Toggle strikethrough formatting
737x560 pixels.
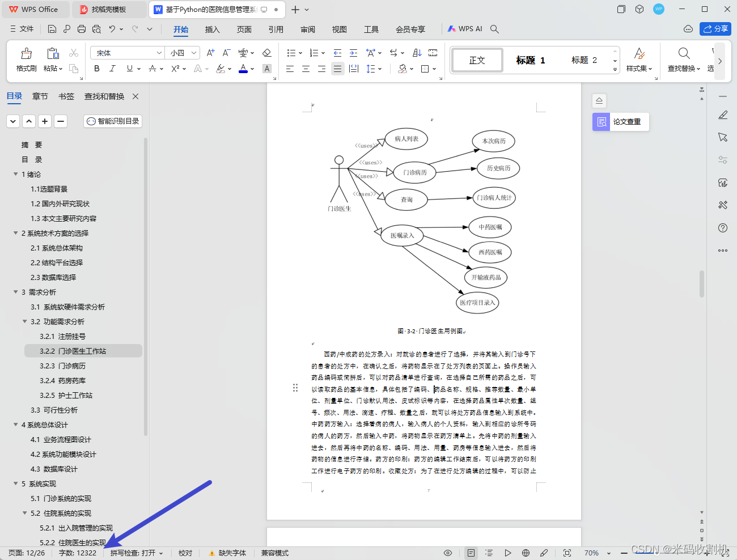point(153,69)
